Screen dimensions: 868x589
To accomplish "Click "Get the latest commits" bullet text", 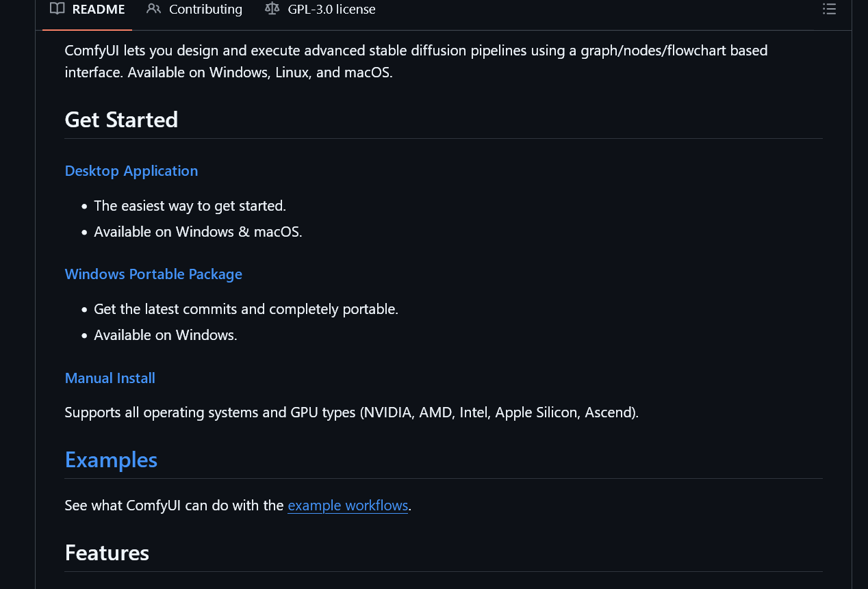I will pyautogui.click(x=246, y=309).
